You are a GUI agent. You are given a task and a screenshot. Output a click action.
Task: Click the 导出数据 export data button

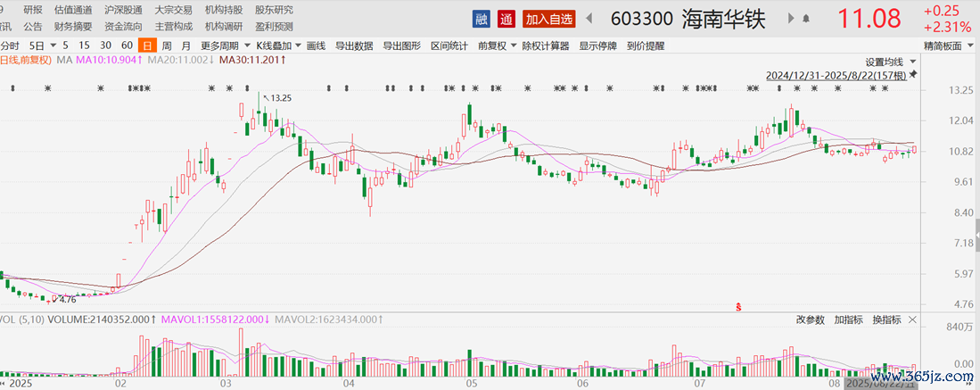(353, 45)
